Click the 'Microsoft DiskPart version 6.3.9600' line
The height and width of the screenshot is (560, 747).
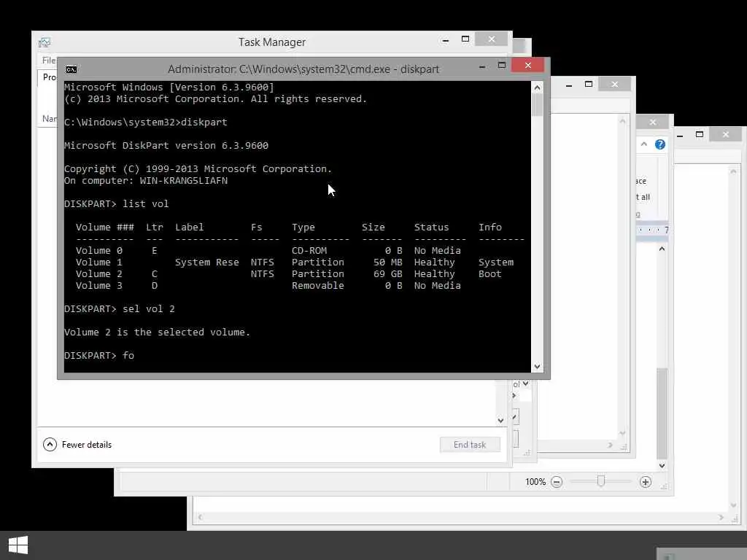(x=166, y=146)
